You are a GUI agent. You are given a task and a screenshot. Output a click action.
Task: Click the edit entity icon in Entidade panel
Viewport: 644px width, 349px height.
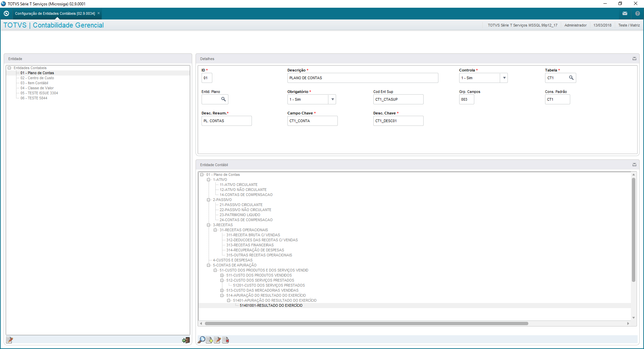[x=9, y=340]
